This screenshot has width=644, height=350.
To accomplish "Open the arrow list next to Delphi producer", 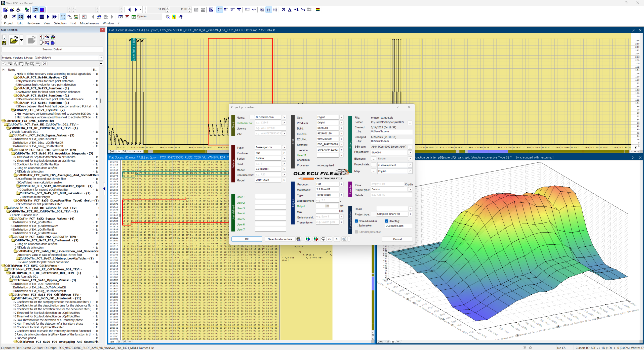I will click(x=341, y=122).
